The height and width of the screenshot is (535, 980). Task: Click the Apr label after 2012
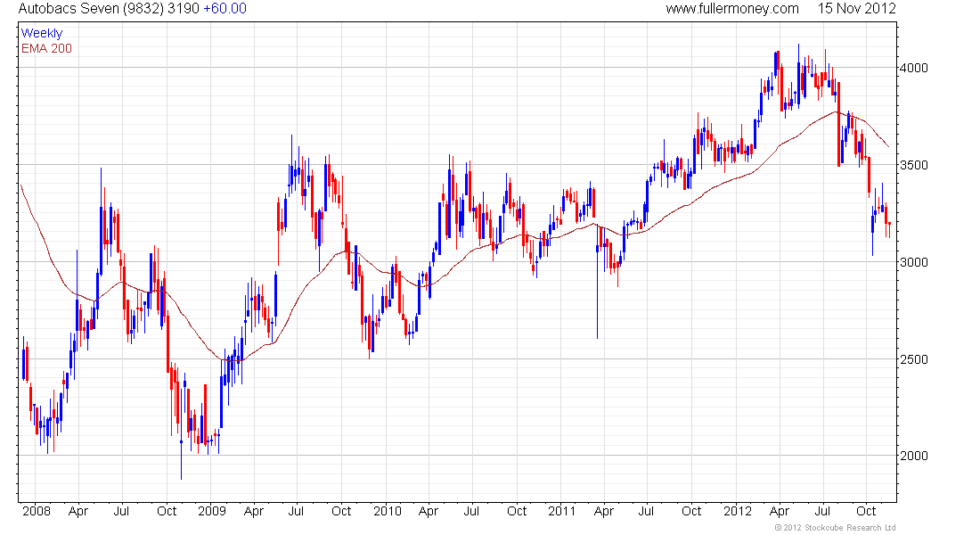[780, 512]
